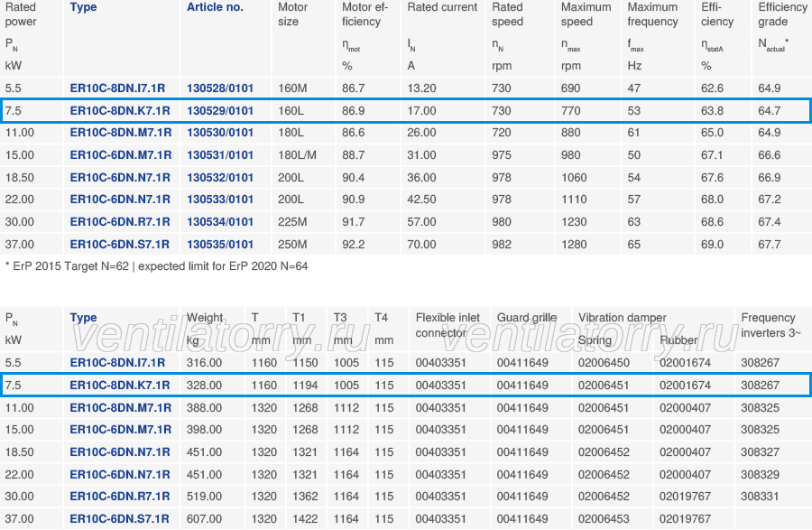The image size is (812, 530).
Task: Click ER10C-6DN.M7.1R link in 398.00 kg row
Action: click(120, 430)
